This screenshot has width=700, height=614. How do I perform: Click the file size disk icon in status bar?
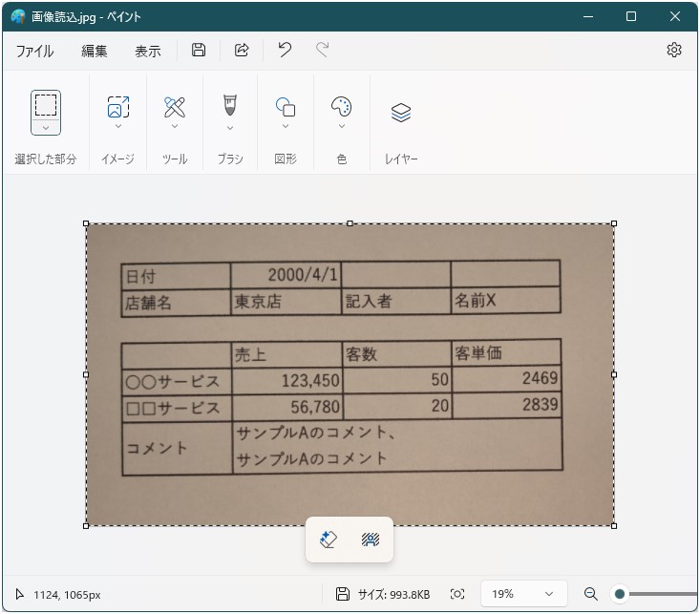[343, 594]
